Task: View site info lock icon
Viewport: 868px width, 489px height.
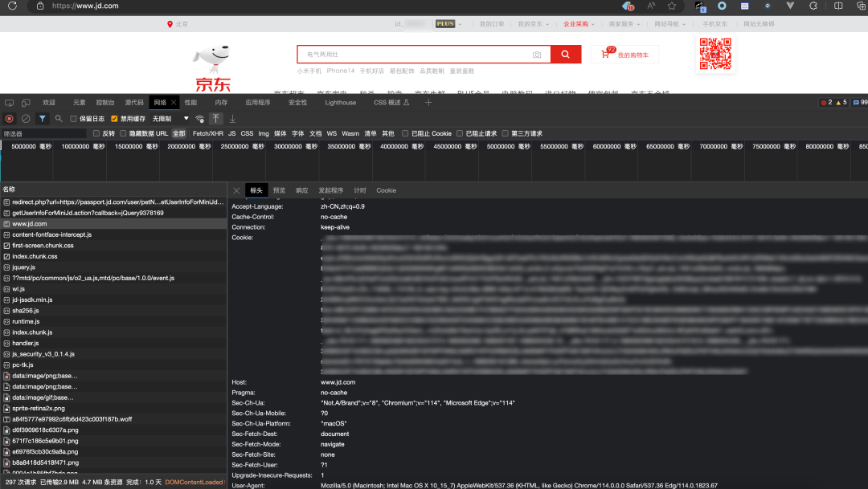Action: (x=40, y=6)
